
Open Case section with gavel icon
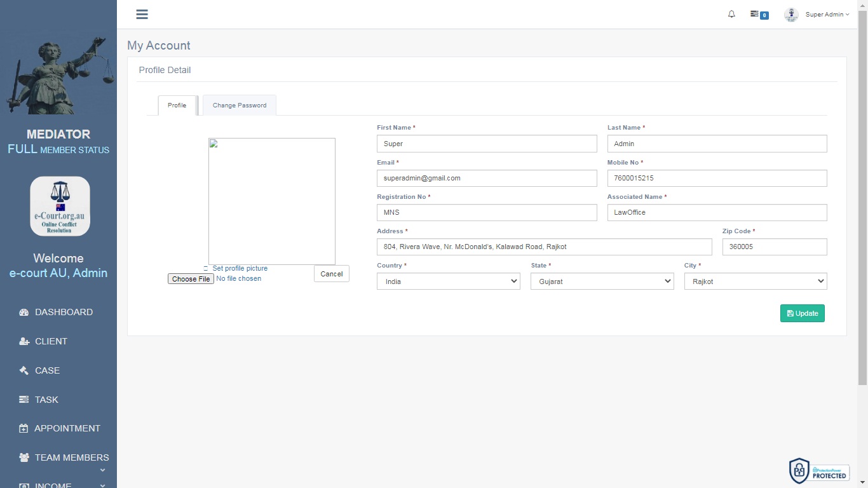click(47, 370)
